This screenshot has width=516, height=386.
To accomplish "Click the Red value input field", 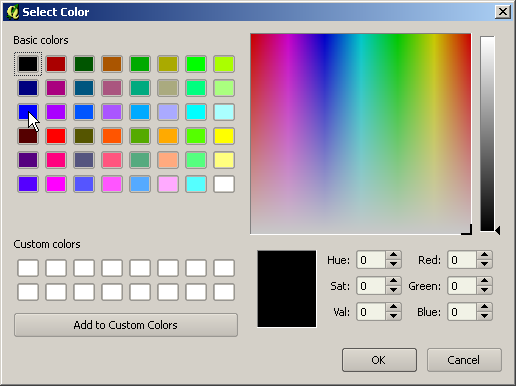I will tap(462, 260).
